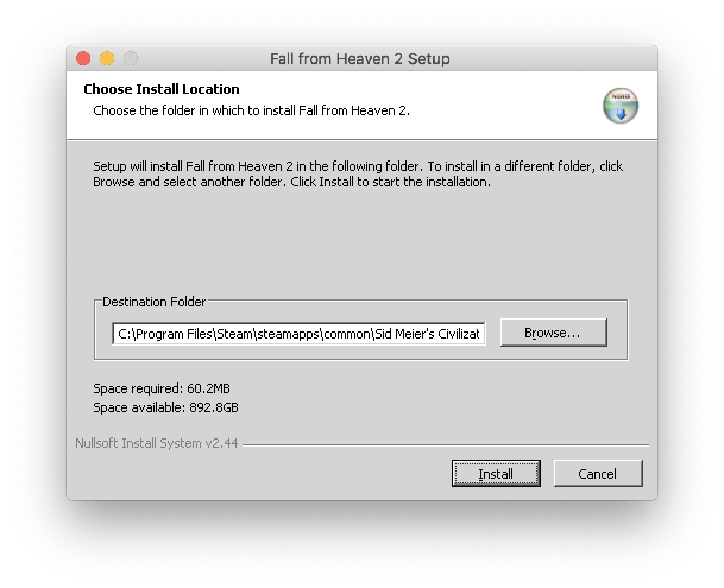Click the Nullsoft Install System v2.44 text
This screenshot has width=724, height=588.
tap(157, 443)
